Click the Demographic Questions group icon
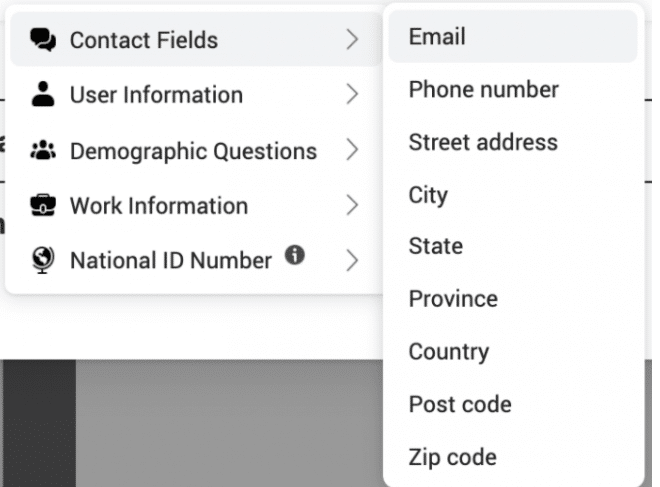 pyautogui.click(x=43, y=150)
